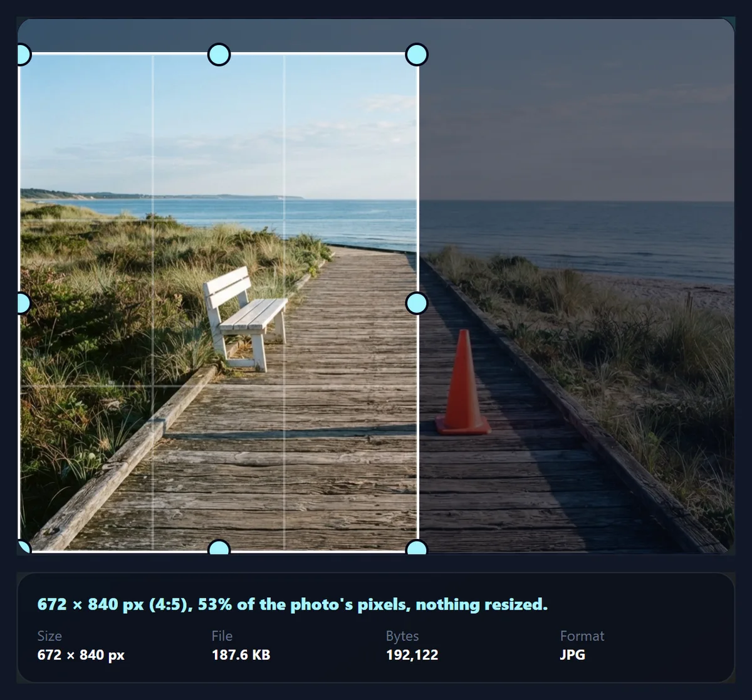Grab the top-middle crop handle
The width and height of the screenshot is (752, 700).
pyautogui.click(x=219, y=55)
